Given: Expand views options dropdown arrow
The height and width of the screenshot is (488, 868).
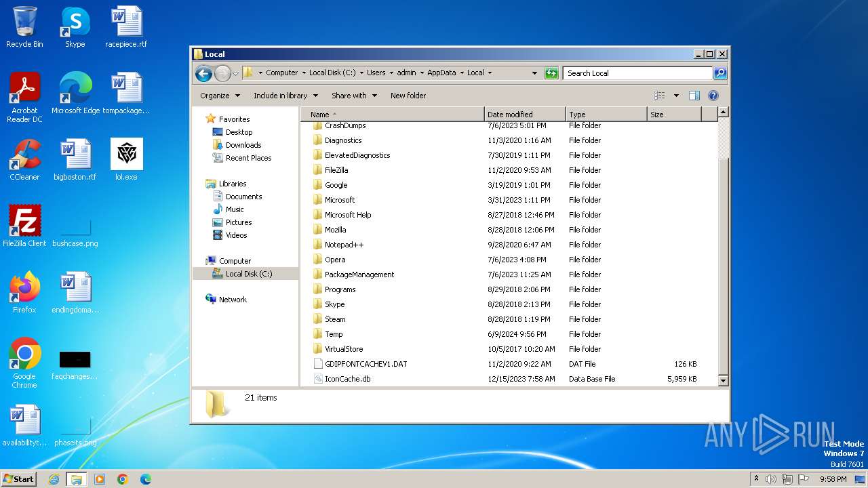Looking at the screenshot, I should coord(676,96).
